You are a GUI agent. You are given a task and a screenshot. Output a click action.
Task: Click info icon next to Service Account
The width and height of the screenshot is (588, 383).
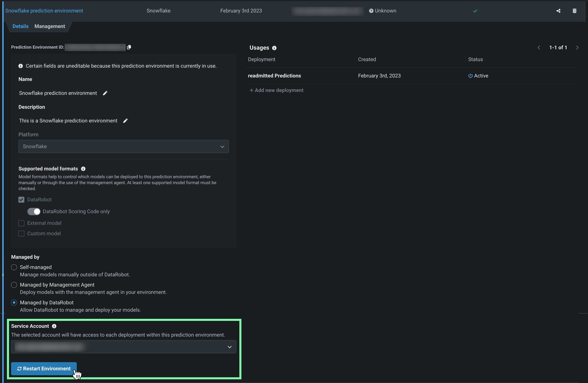point(54,326)
